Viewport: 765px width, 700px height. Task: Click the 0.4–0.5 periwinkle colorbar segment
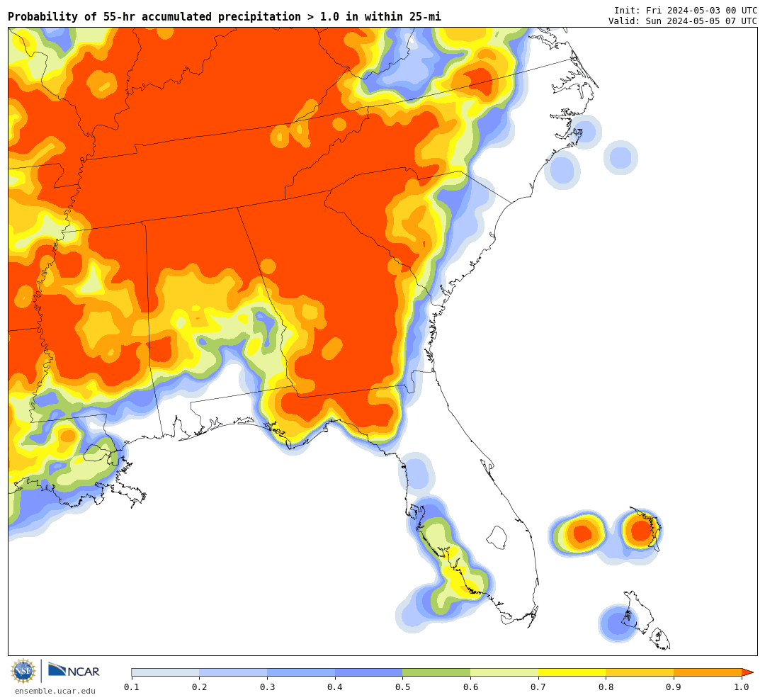[x=369, y=672]
